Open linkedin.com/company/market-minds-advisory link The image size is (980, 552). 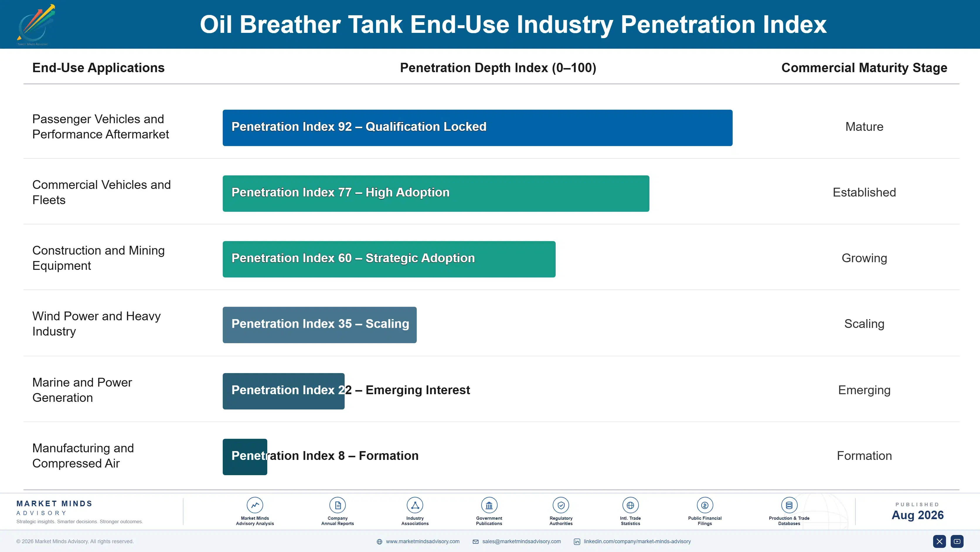[x=637, y=541]
